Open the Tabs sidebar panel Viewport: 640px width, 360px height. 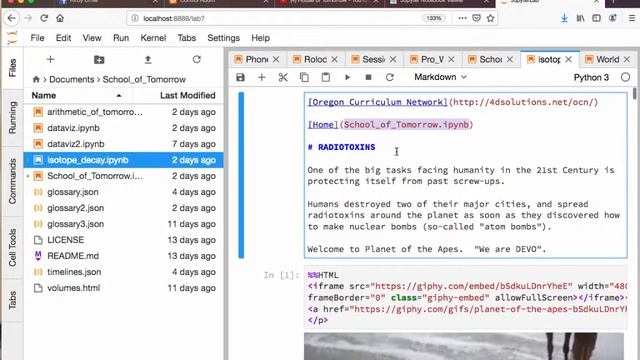pyautogui.click(x=12, y=300)
